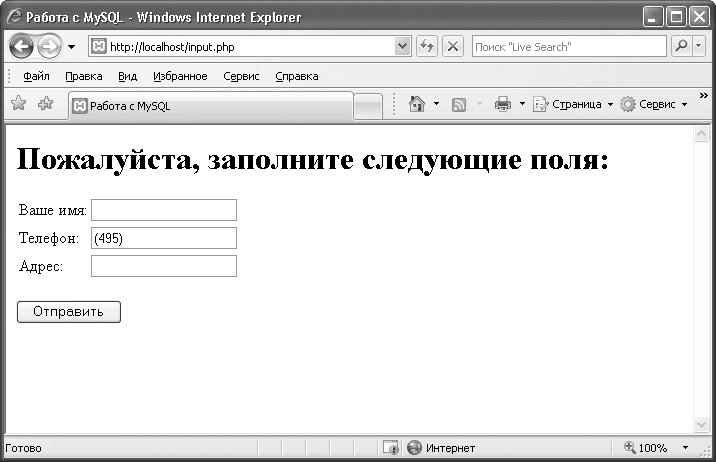Viewport: 716px width, 462px height.
Task: Open recent pages dropdown beside navigation arrows
Action: click(x=71, y=47)
